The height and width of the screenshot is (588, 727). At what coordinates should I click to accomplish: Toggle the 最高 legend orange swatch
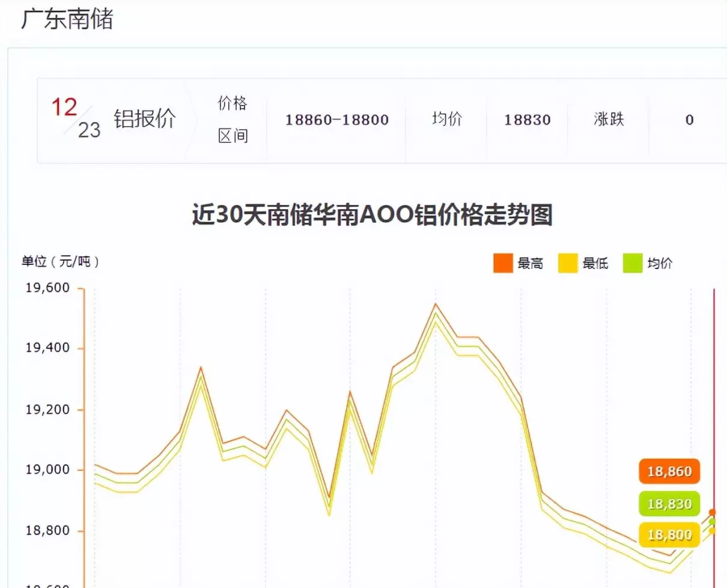click(x=503, y=263)
